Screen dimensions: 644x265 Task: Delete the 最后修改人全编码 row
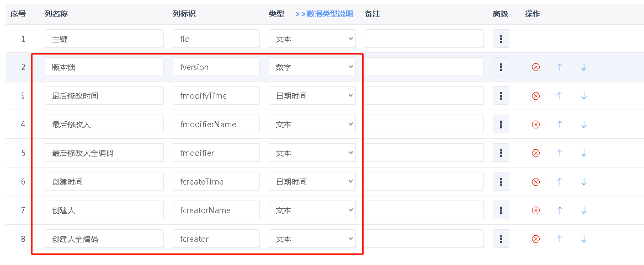click(535, 153)
